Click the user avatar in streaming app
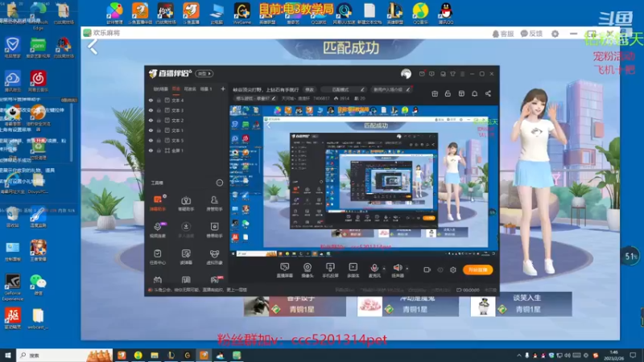 pos(406,73)
